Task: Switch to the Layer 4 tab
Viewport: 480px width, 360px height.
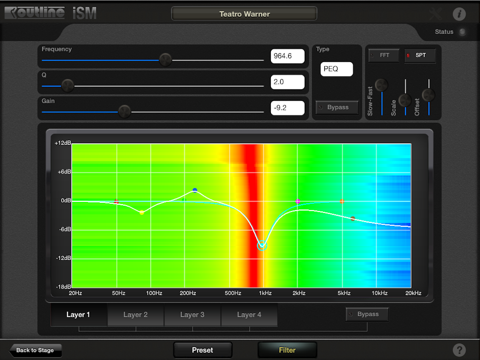Action: click(x=249, y=315)
